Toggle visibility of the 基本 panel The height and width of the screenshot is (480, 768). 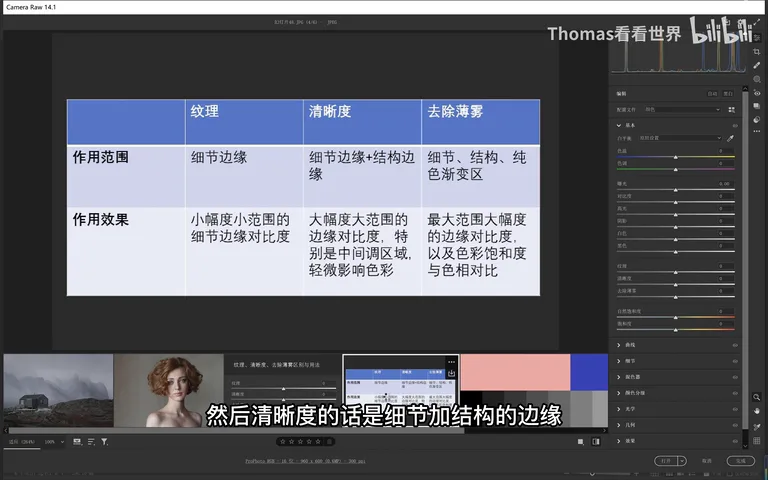tap(735, 125)
